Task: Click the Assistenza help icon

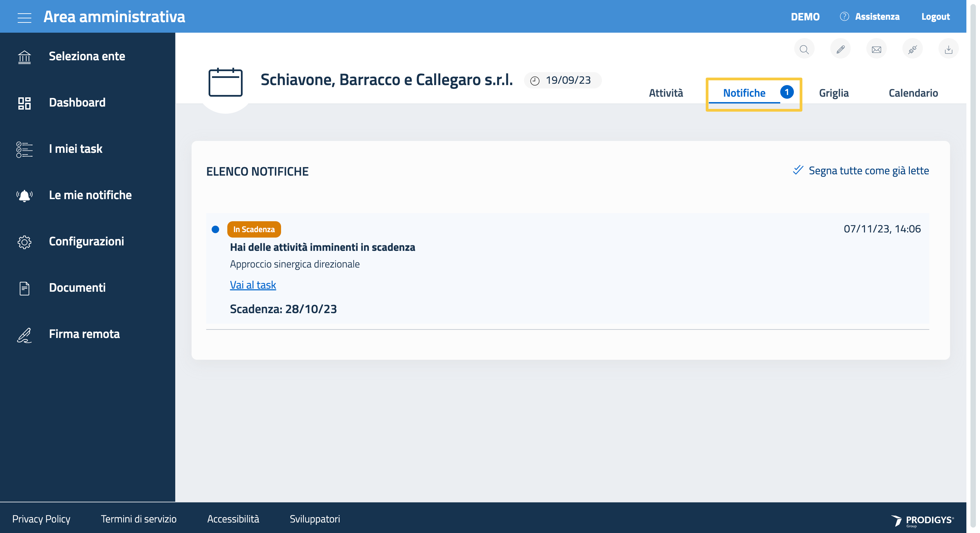Action: (844, 16)
